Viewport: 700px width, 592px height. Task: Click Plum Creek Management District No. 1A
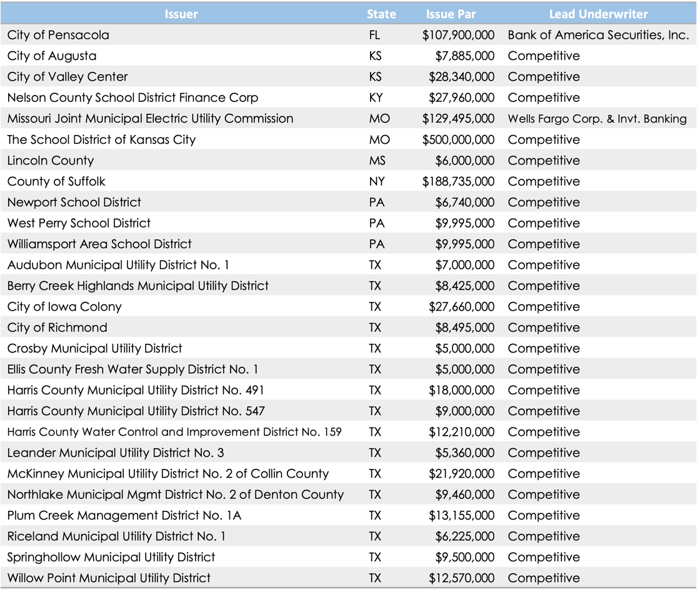click(124, 516)
